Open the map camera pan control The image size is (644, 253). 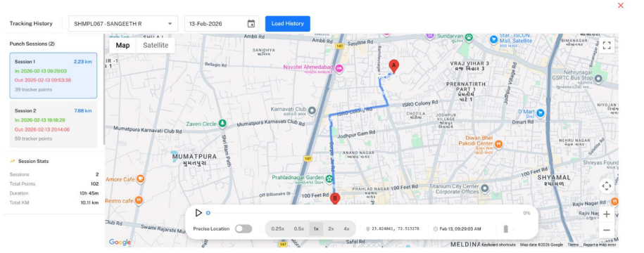(x=607, y=186)
